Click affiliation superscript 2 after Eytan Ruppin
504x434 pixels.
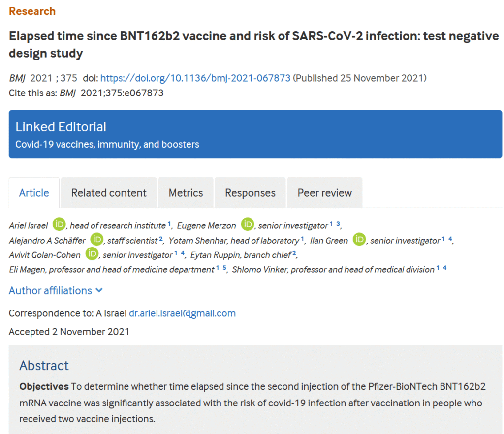tap(294, 253)
